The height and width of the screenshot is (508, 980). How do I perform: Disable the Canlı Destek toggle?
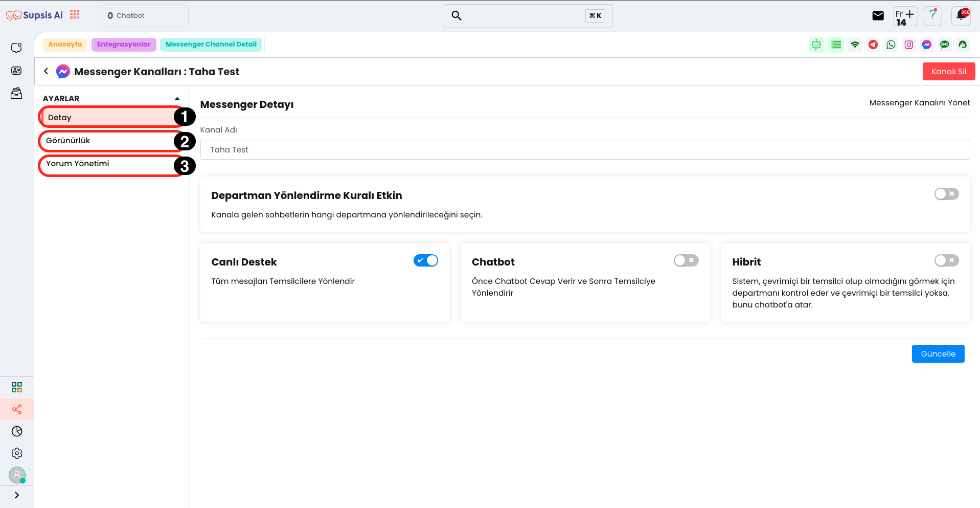tap(426, 260)
